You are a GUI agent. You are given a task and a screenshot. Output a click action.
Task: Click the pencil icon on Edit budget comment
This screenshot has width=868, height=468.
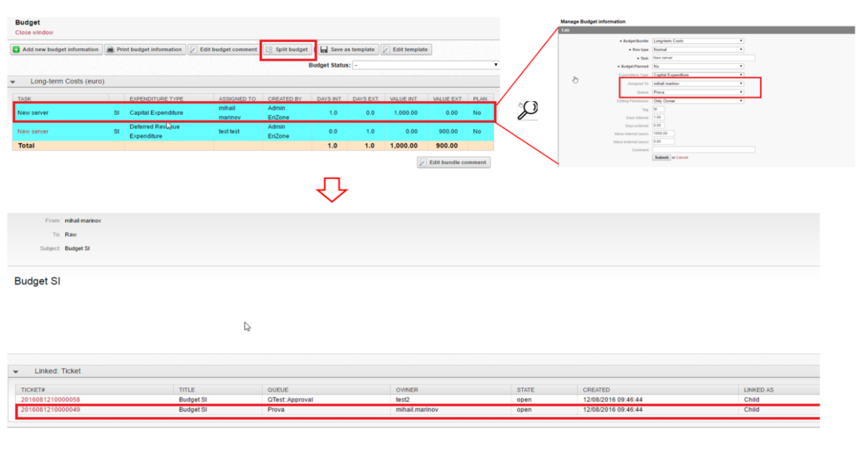tap(194, 49)
